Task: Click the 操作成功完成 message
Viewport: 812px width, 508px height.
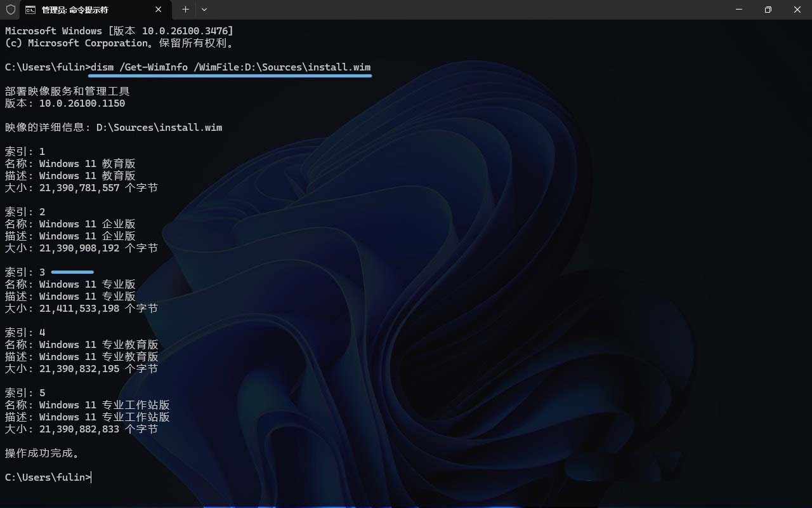Action: coord(43,453)
